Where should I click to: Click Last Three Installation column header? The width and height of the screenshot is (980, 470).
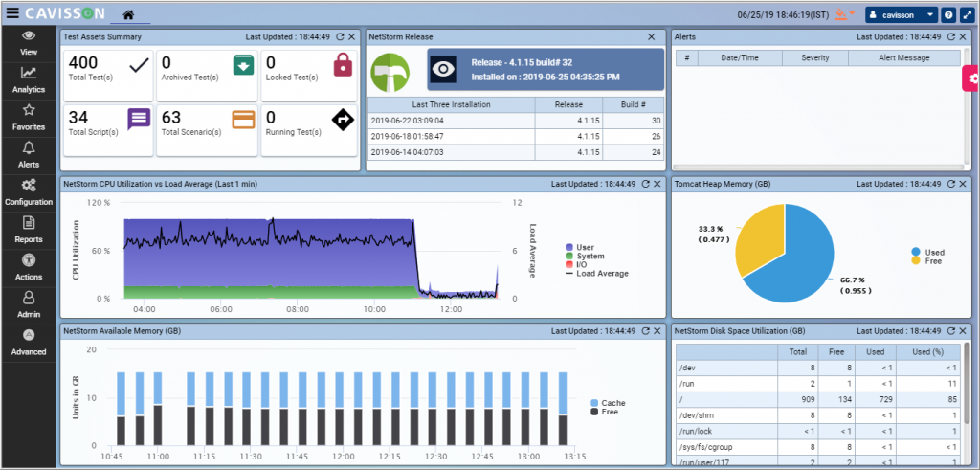pos(452,105)
